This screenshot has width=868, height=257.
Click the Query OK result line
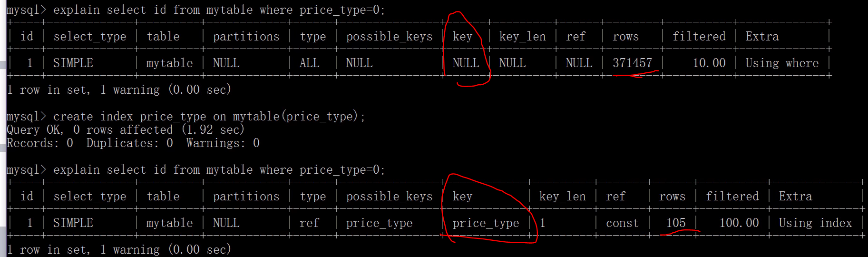[x=126, y=130]
